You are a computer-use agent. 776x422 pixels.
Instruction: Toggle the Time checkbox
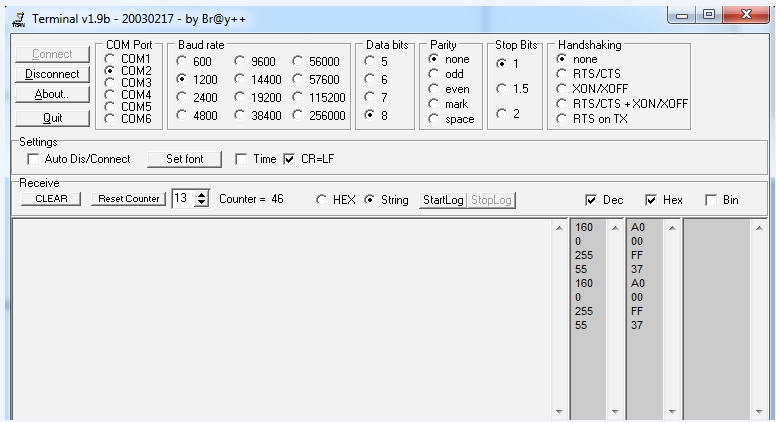coord(241,159)
